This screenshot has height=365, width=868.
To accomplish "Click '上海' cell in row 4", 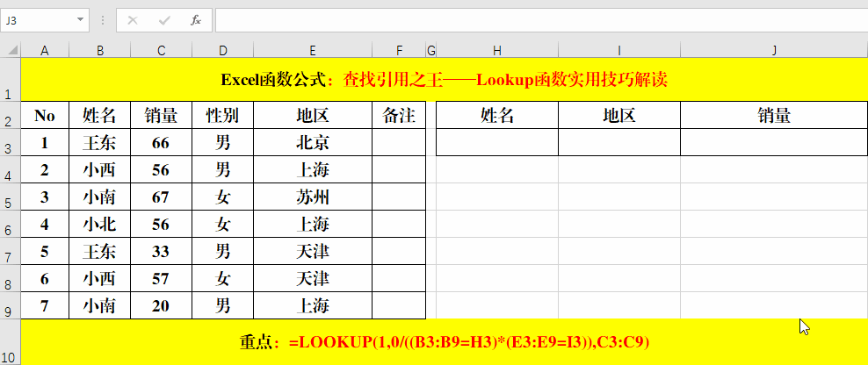I will (313, 169).
